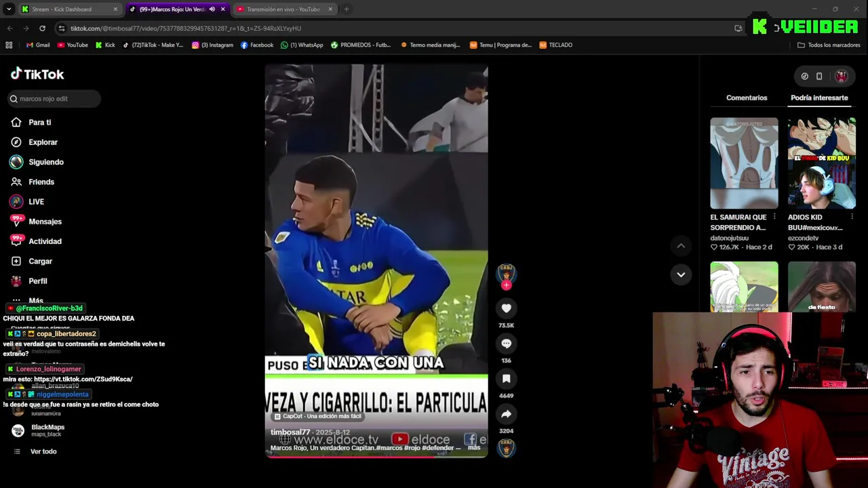
Task: Open Perfil in sidebar
Action: (37, 281)
